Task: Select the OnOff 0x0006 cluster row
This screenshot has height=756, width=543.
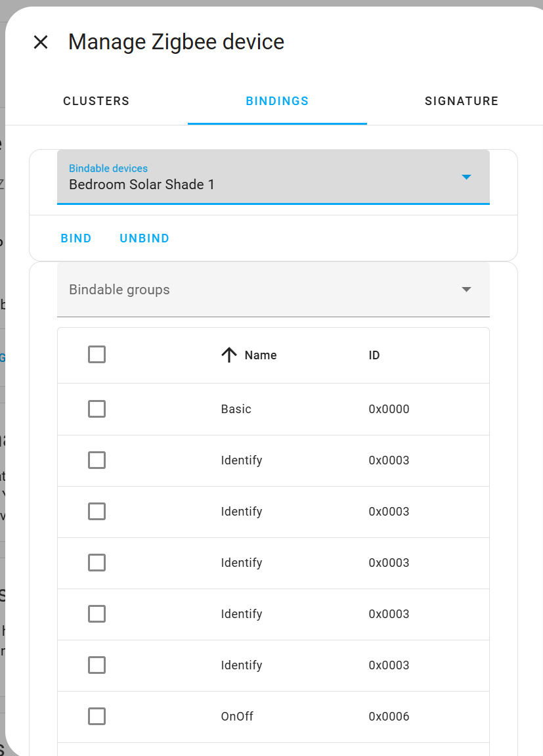Action: tap(295, 716)
